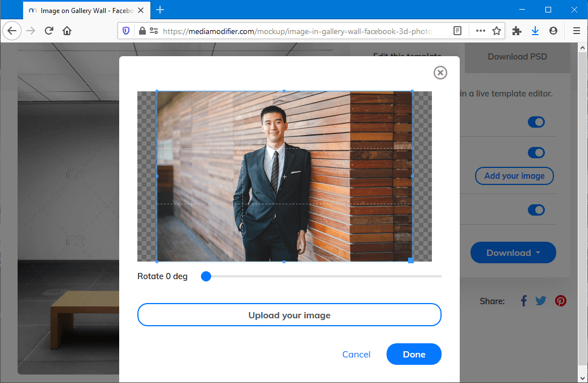The width and height of the screenshot is (588, 383).
Task: Click the Upload your image button
Action: (289, 315)
